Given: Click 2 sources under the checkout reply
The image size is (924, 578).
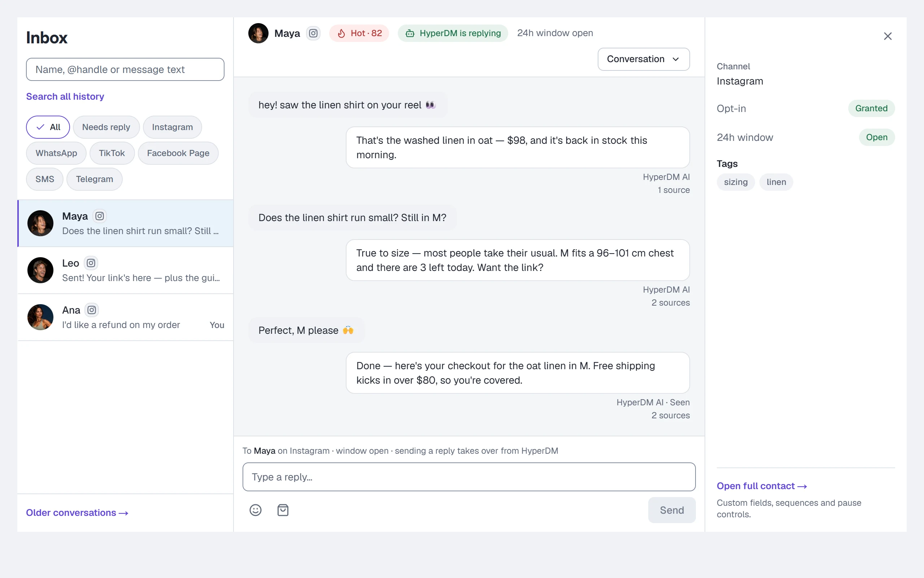Looking at the screenshot, I should [x=671, y=415].
